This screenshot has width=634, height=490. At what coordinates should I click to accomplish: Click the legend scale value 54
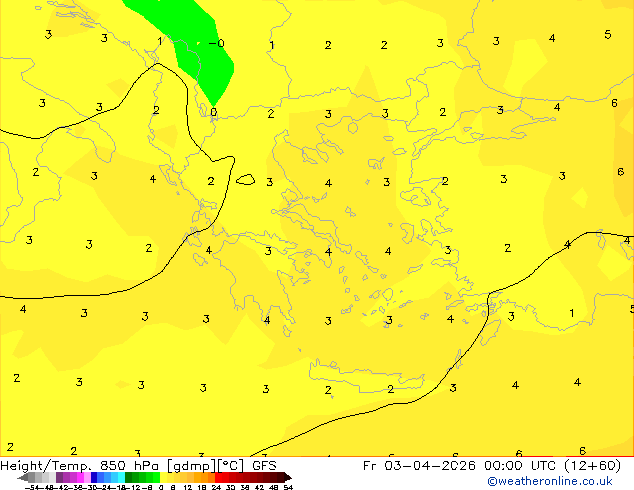[288, 487]
